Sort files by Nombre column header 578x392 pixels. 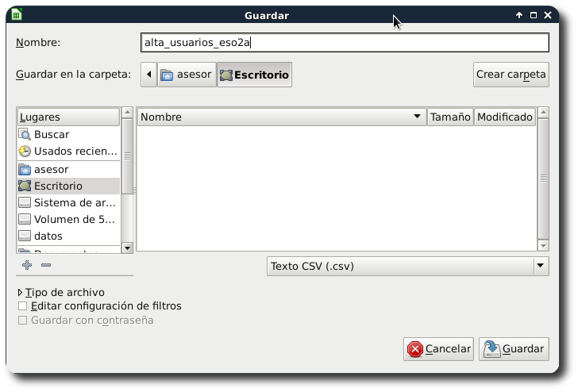282,117
